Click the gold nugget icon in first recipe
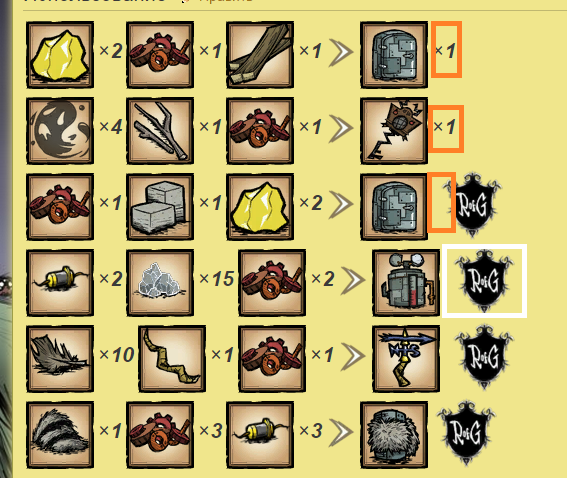The height and width of the screenshot is (478, 567). pyautogui.click(x=60, y=55)
